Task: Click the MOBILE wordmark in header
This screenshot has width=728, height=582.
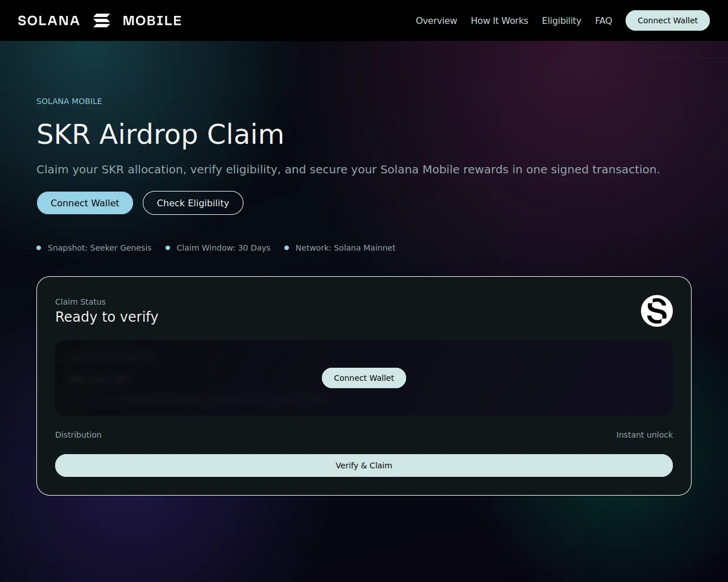Action: tap(152, 20)
